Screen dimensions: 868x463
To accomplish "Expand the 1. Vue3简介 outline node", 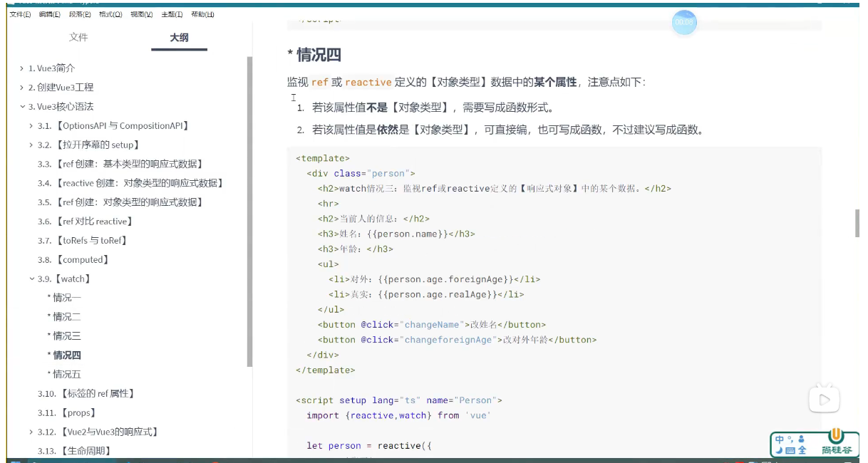I will click(x=22, y=68).
